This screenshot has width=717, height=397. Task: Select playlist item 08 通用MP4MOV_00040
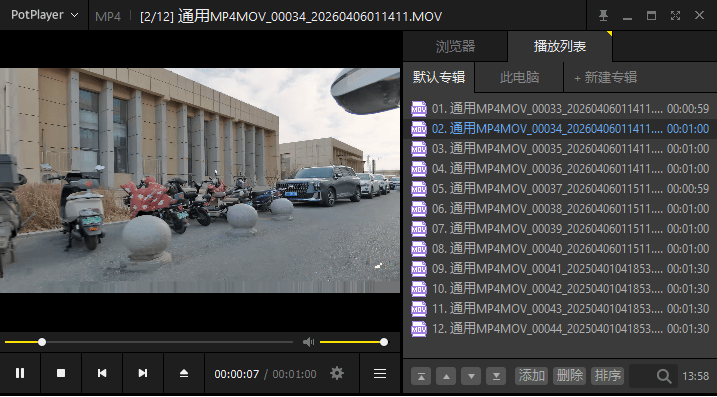tap(560, 249)
